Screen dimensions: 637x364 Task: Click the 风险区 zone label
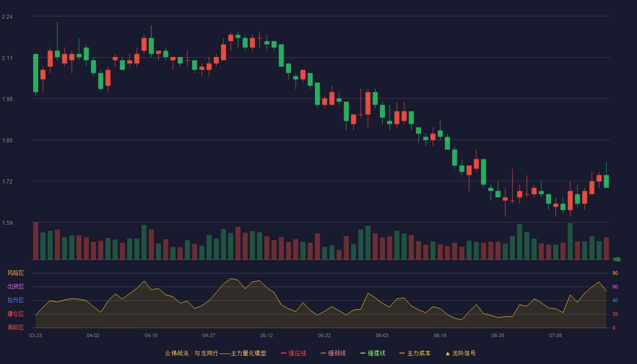[x=15, y=273]
